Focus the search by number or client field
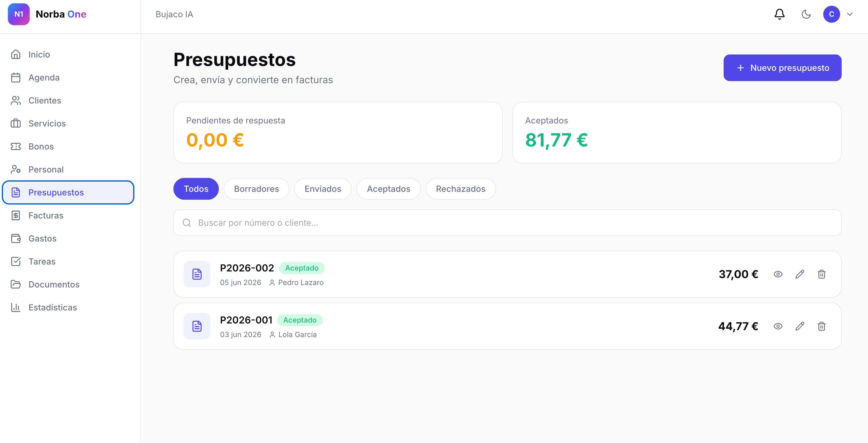The height and width of the screenshot is (443, 868). pos(507,223)
